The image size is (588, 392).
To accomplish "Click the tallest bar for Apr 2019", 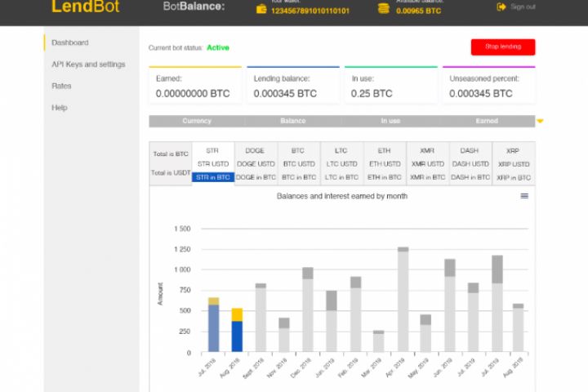I will pos(403,300).
